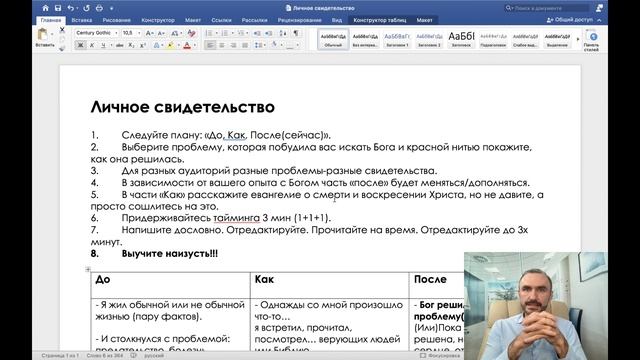Click the spelling check icon in status bar

pos(133,356)
